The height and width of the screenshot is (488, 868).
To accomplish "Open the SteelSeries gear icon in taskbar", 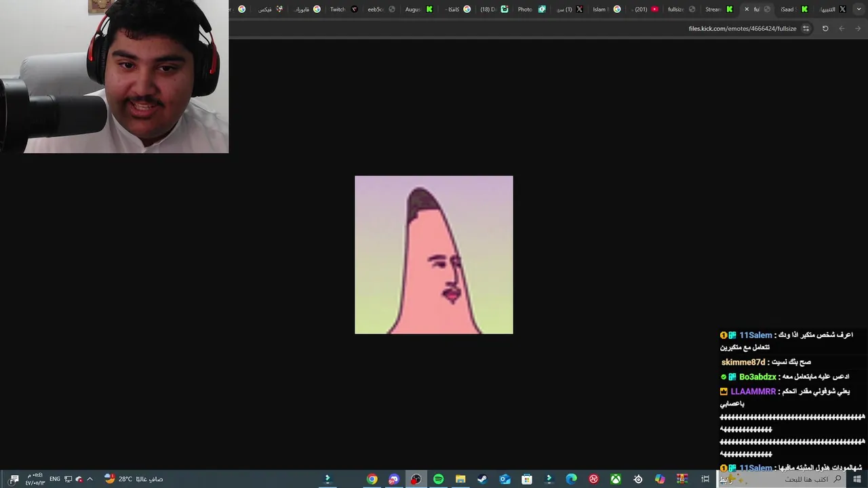I will coord(638,479).
